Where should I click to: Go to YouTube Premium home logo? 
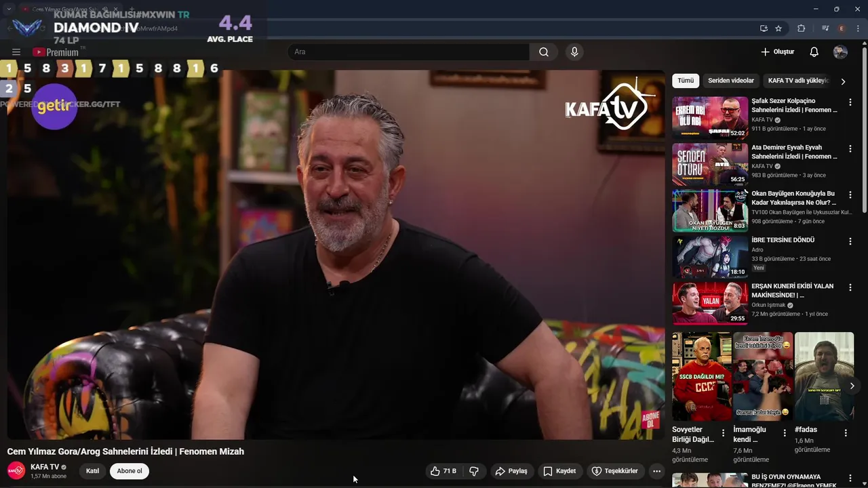pyautogui.click(x=56, y=52)
